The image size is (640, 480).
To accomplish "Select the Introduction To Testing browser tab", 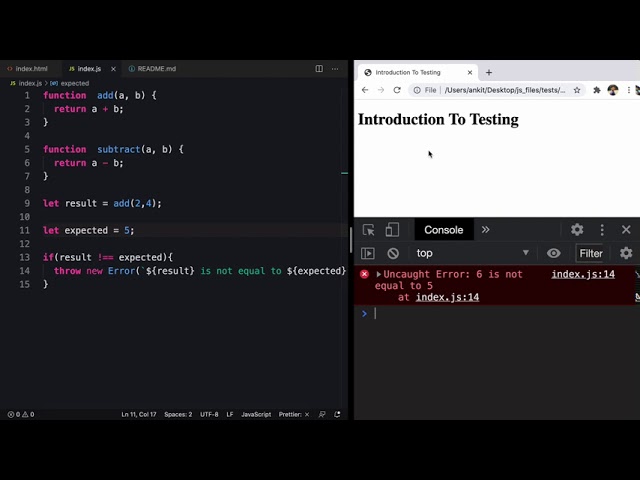I will click(x=416, y=73).
